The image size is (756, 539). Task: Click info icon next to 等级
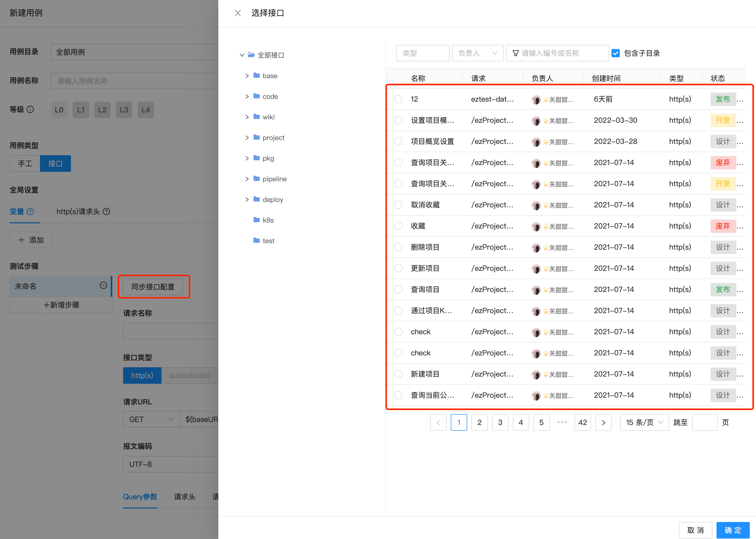point(30,109)
